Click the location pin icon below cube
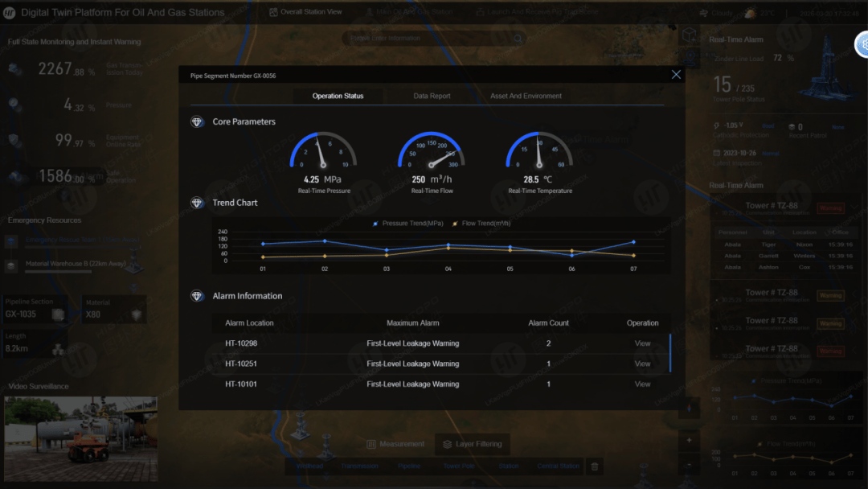The width and height of the screenshot is (868, 489). (x=690, y=56)
